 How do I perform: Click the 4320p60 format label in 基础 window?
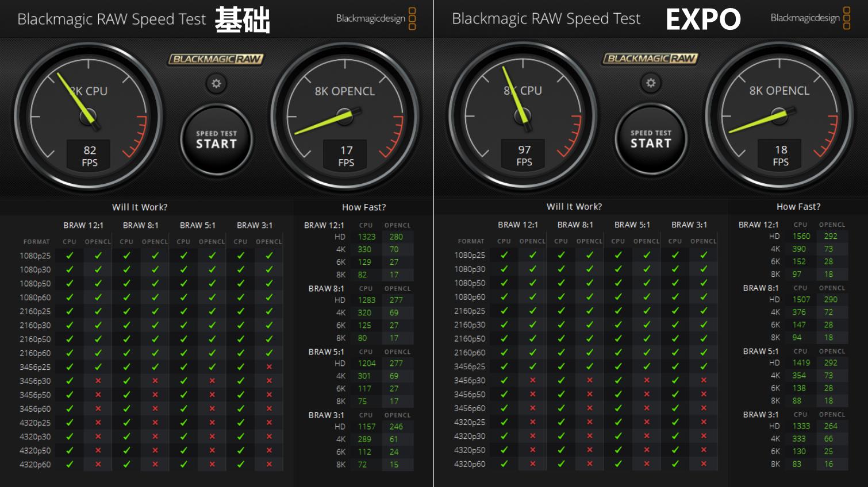tap(35, 465)
